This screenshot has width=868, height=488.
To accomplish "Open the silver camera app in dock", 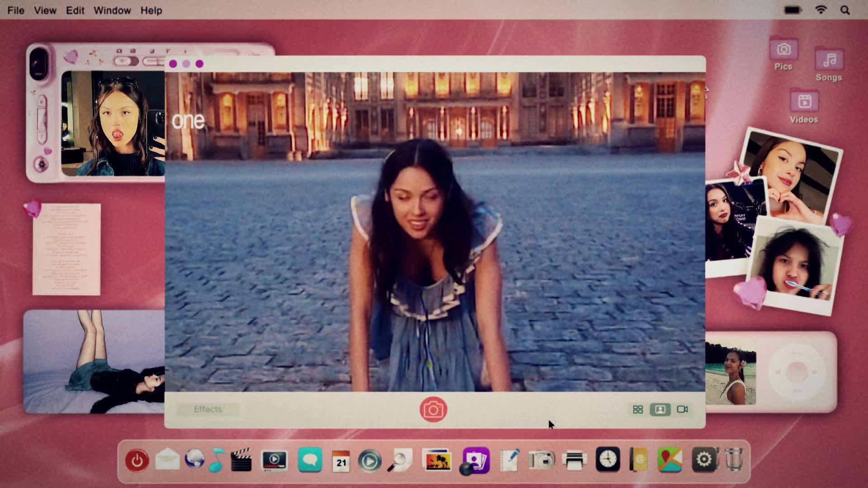I will tap(541, 460).
